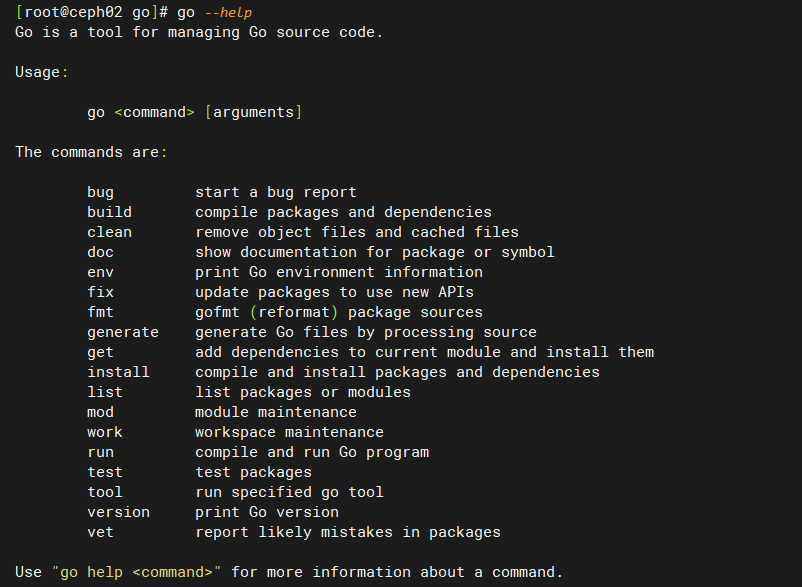The width and height of the screenshot is (802, 587).
Task: Select the 'fmt' command entry
Action: (100, 311)
